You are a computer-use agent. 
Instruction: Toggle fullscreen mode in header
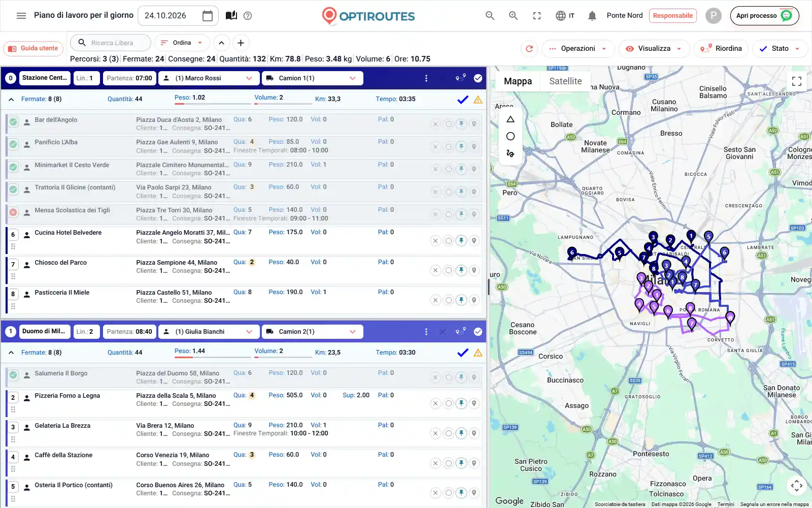(537, 16)
